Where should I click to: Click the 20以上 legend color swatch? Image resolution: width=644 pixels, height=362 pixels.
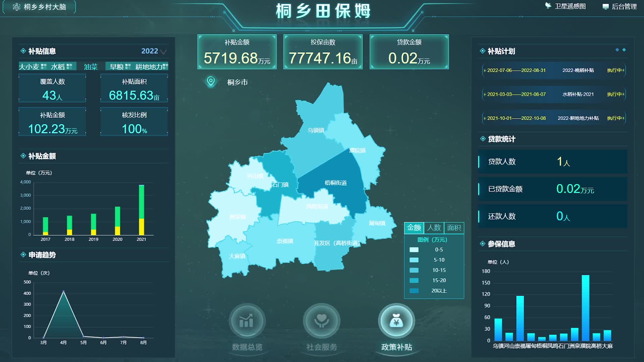pyautogui.click(x=414, y=291)
